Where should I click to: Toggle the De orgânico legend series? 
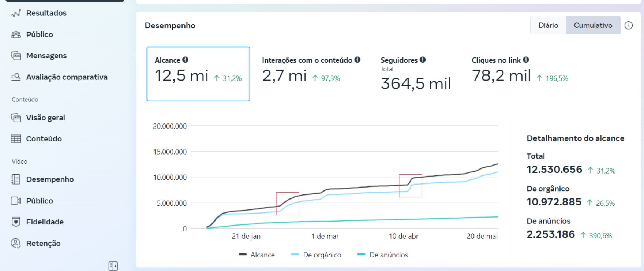coord(316,255)
